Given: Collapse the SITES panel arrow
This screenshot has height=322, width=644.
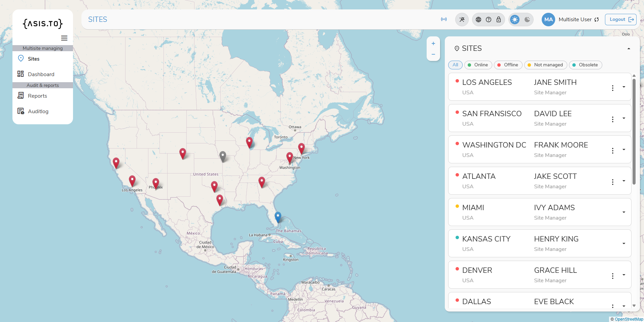Looking at the screenshot, I should click(x=629, y=49).
